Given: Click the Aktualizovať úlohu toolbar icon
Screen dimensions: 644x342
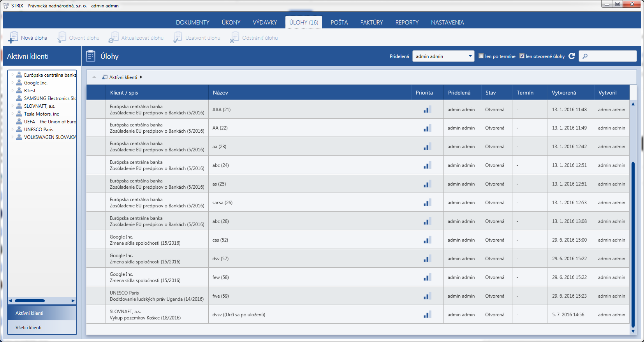Looking at the screenshot, I should click(113, 38).
